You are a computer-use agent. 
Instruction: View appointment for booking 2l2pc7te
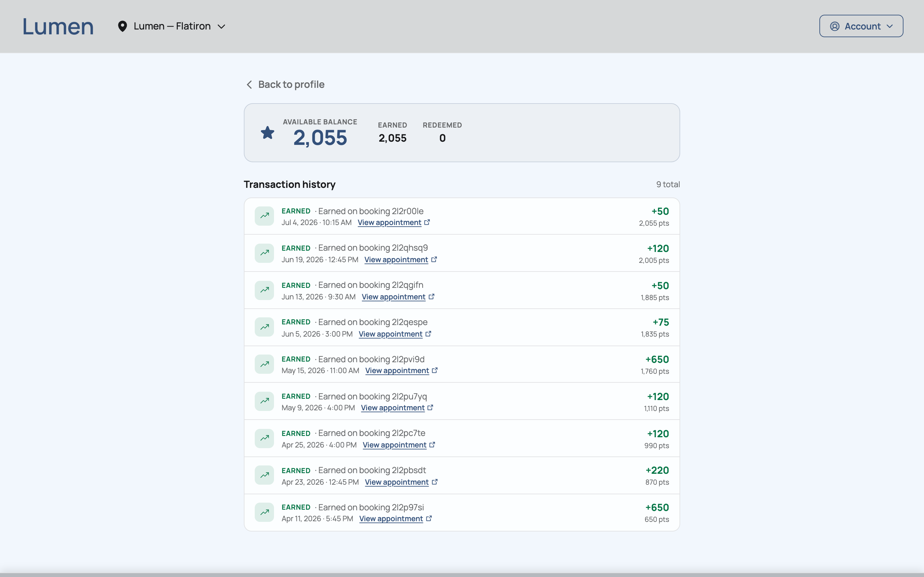point(395,445)
